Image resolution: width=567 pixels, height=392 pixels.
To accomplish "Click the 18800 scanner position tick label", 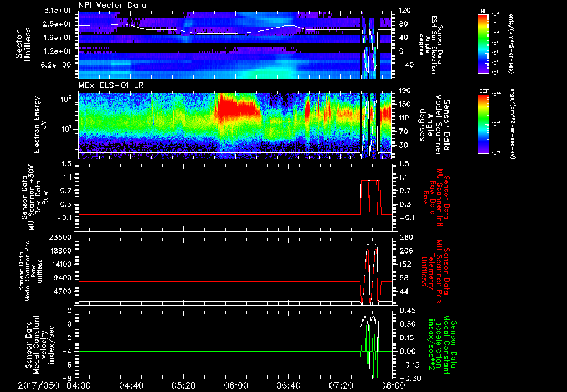I will coord(60,251).
